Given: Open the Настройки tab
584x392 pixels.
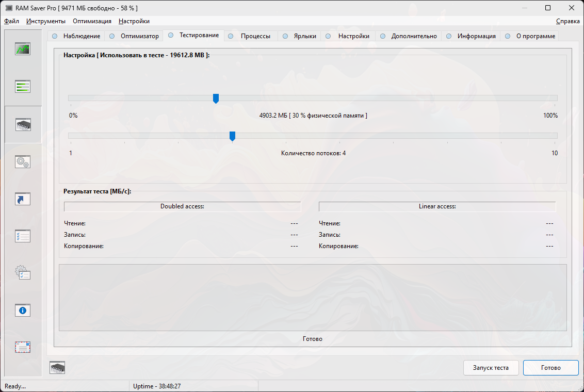Looking at the screenshot, I should coord(348,36).
